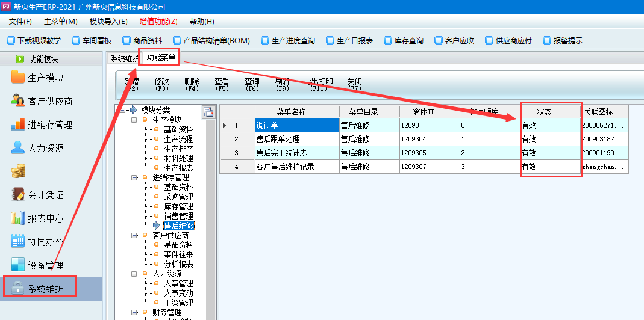Open 设备管理 in the sidebar

click(x=45, y=265)
